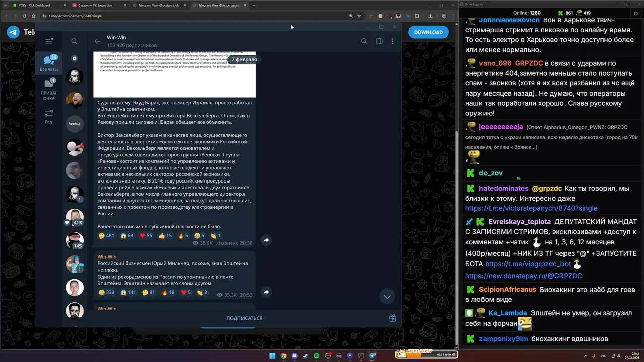Subscribe via ПОДПИСАТЬСЯ button
This screenshot has height=362, width=644.
point(245,318)
